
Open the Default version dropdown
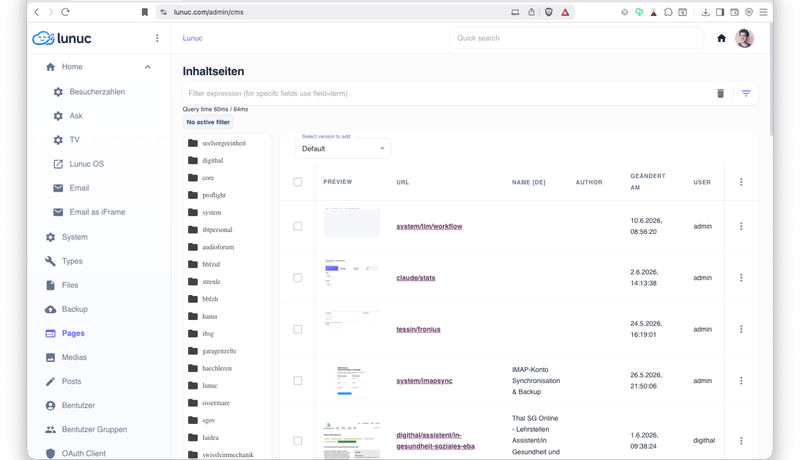tap(343, 148)
